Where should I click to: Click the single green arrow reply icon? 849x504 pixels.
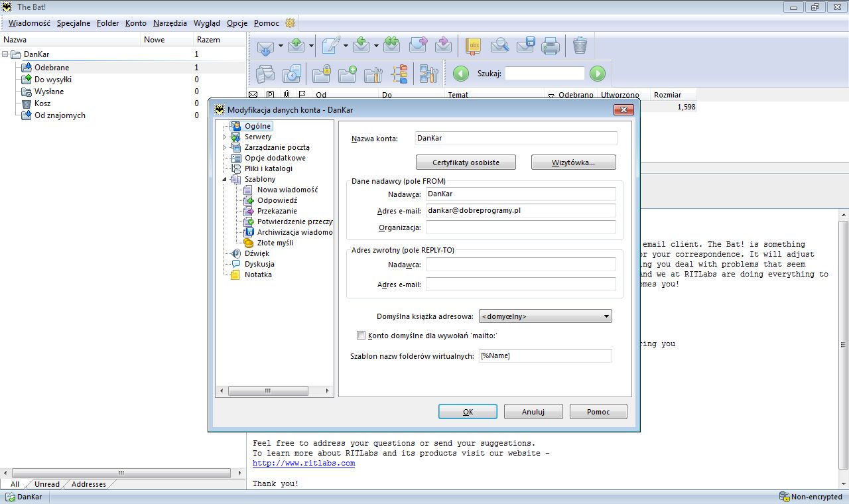tap(361, 46)
